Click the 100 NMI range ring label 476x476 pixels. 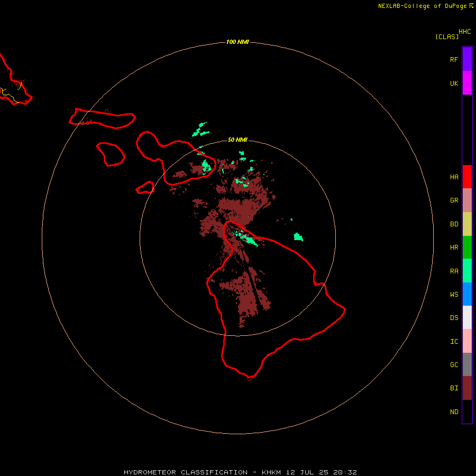coord(237,42)
